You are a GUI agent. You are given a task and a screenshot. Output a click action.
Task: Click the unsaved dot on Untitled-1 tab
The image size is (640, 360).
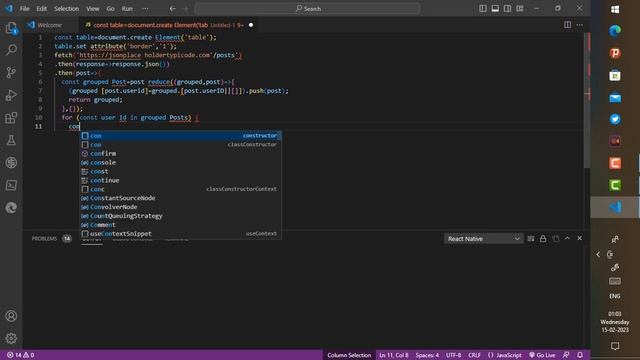[251, 25]
